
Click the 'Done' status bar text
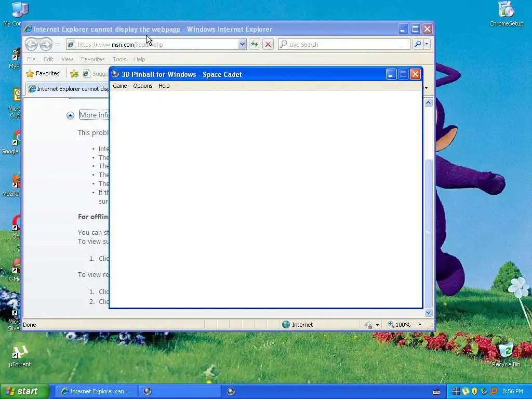(30, 325)
